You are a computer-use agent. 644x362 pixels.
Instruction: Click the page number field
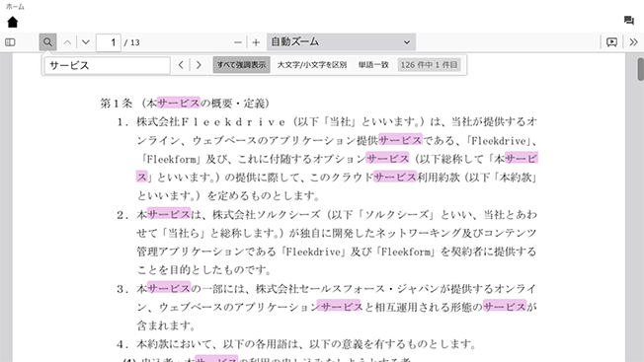pyautogui.click(x=109, y=42)
